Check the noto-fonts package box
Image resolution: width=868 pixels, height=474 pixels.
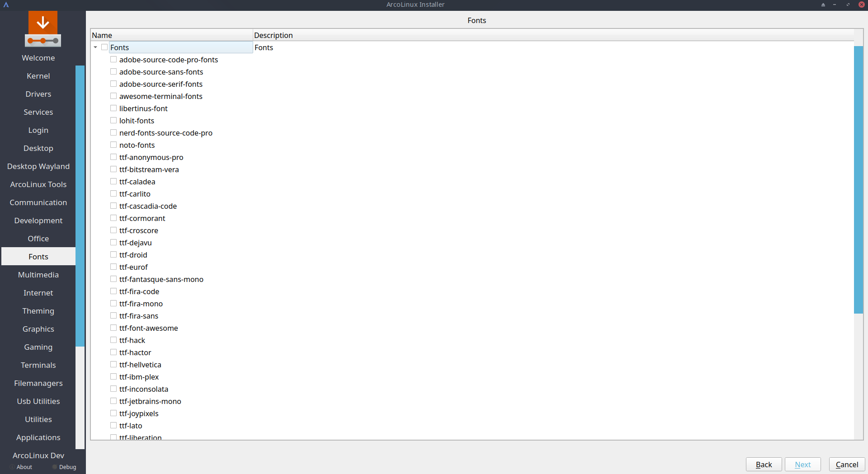[113, 145]
